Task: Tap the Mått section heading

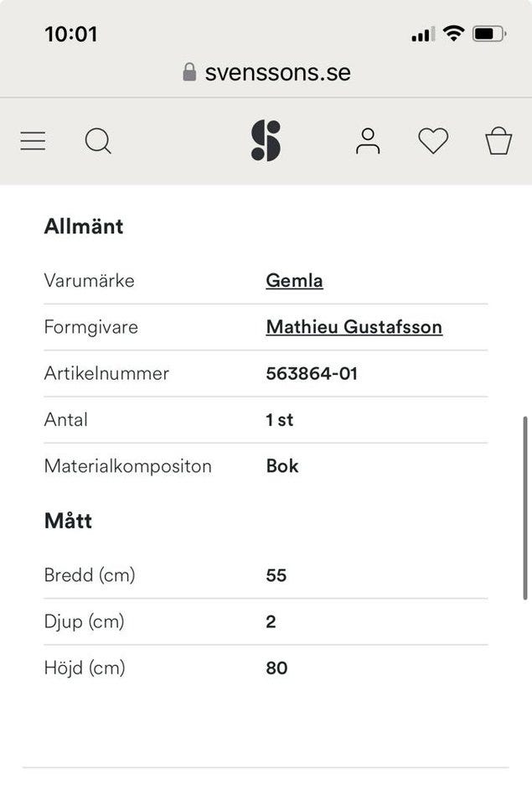Action: pyautogui.click(x=68, y=520)
